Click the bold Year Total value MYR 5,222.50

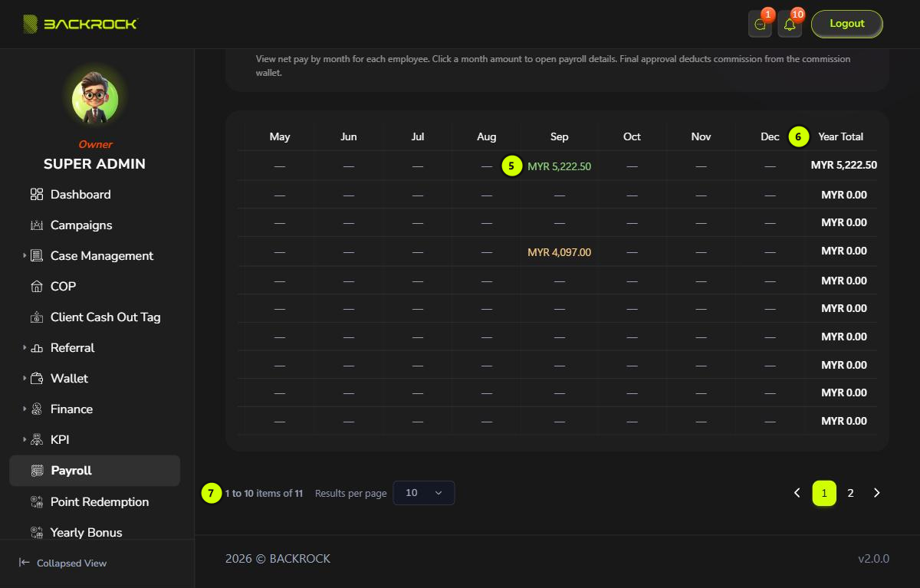tap(844, 165)
